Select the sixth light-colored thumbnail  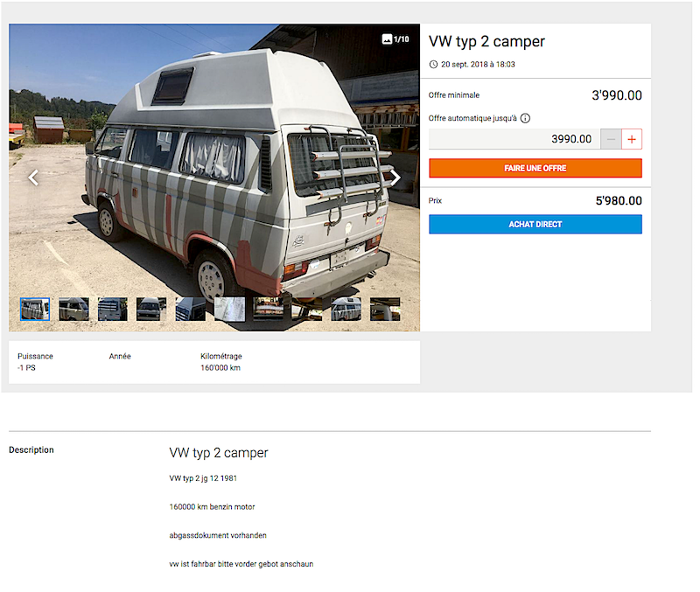coord(229,310)
